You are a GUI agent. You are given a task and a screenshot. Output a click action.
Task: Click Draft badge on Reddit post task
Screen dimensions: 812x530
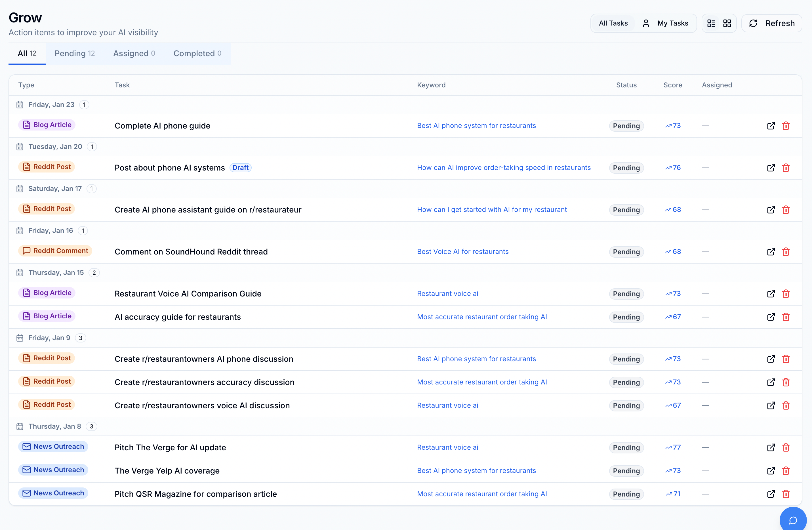(240, 168)
